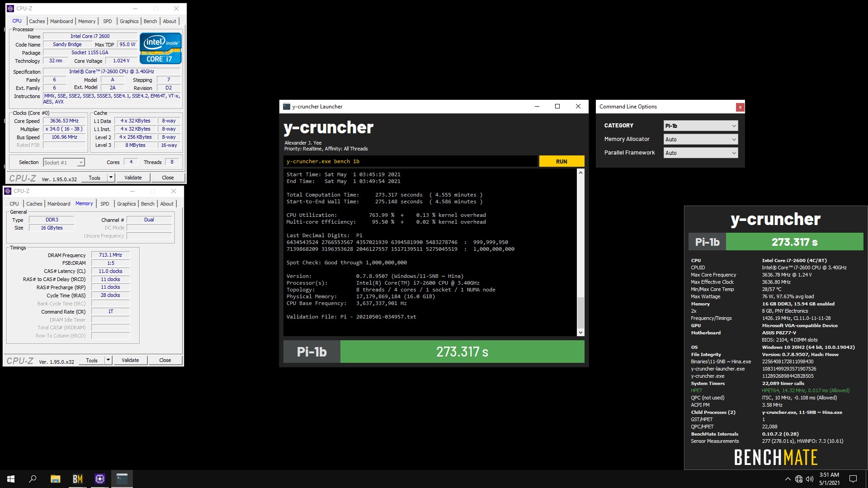Image resolution: width=868 pixels, height=488 pixels.
Task: Click Bus Speed value 106.96 MHz
Action: point(64,137)
